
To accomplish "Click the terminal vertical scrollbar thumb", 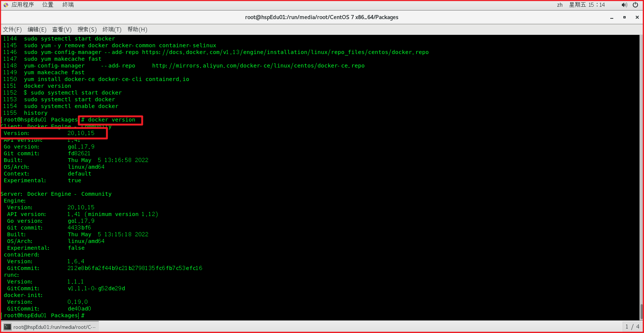I will click(641, 312).
